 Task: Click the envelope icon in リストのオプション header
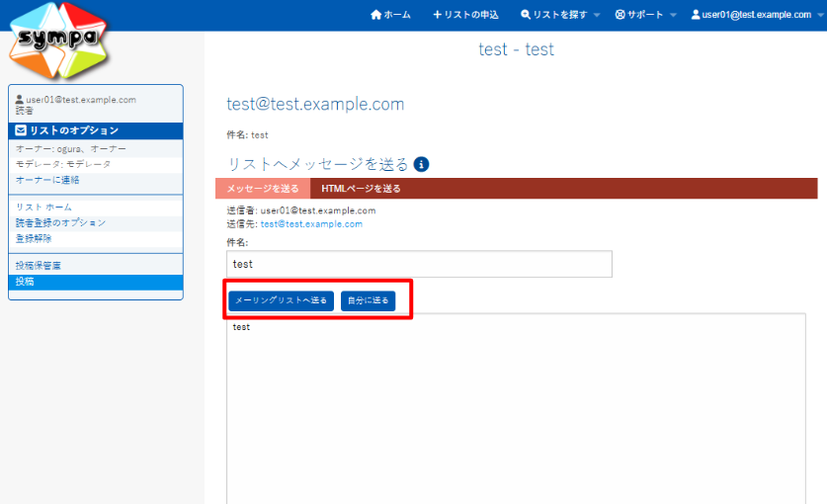click(x=21, y=129)
